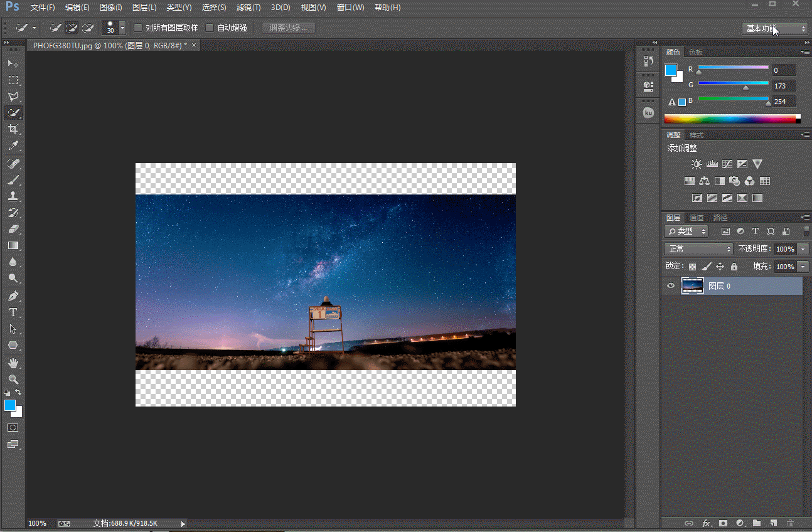Open the 滤镜(T) menu

coord(248,8)
